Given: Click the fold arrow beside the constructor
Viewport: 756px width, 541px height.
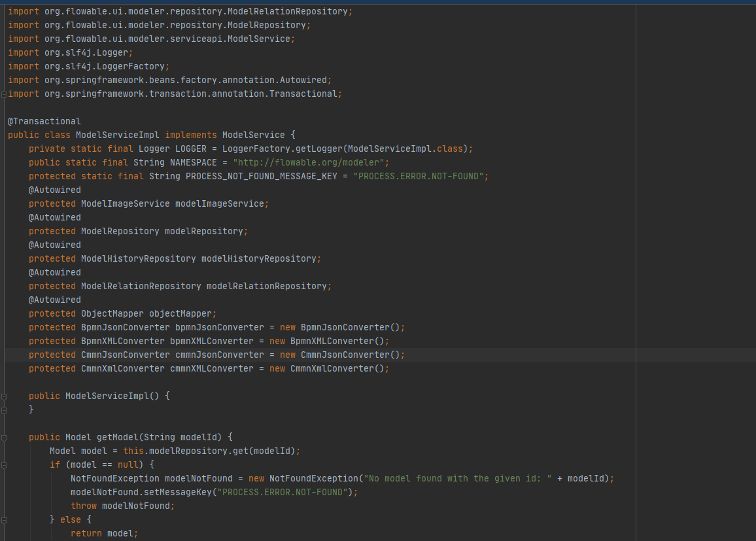Looking at the screenshot, I should click(x=4, y=395).
